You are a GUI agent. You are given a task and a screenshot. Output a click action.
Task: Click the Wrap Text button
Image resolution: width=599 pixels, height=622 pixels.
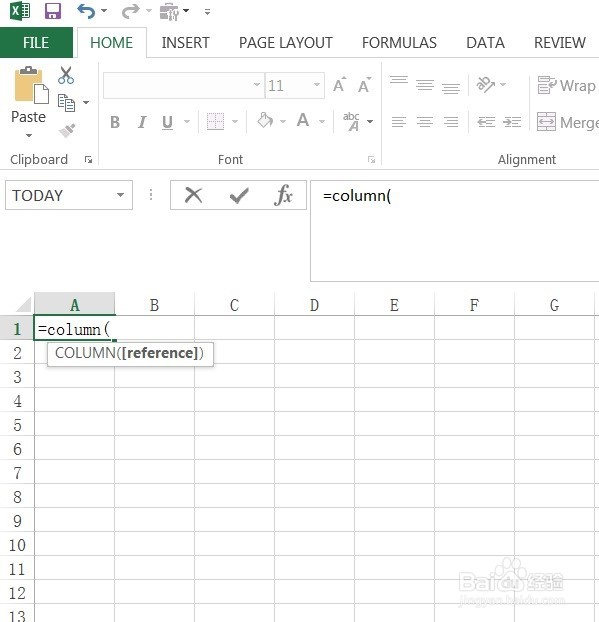pos(567,85)
